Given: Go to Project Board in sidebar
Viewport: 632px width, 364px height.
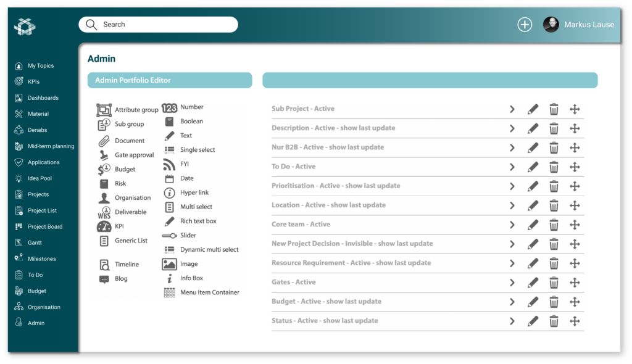Looking at the screenshot, I should 44,227.
